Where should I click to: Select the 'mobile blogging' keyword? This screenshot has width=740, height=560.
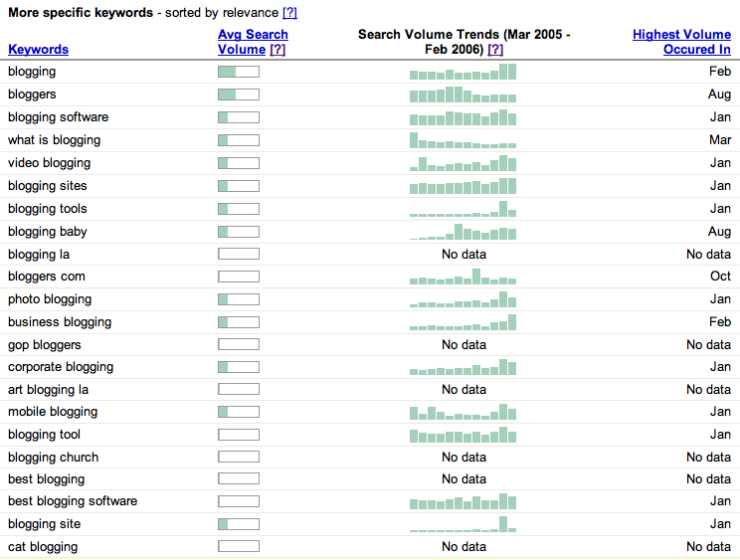click(53, 412)
